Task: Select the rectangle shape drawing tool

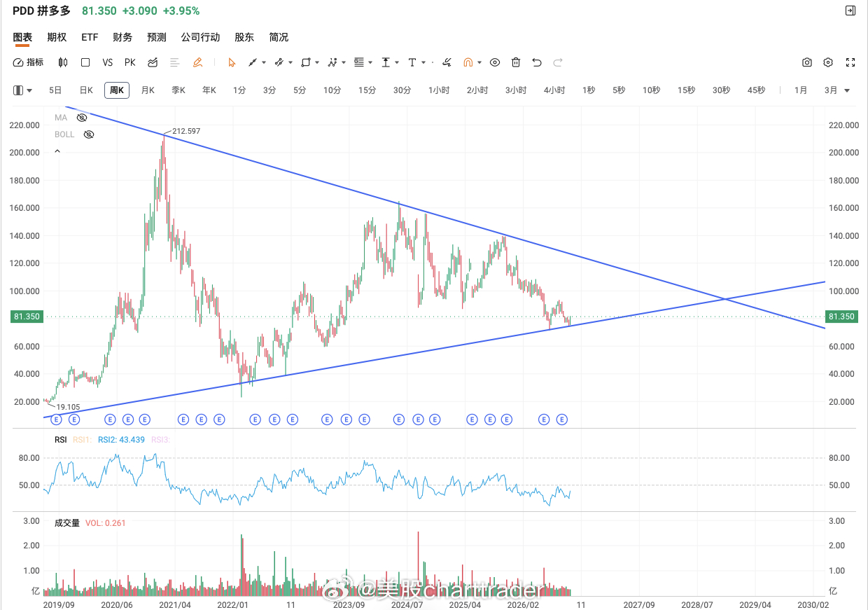Action: pyautogui.click(x=305, y=62)
